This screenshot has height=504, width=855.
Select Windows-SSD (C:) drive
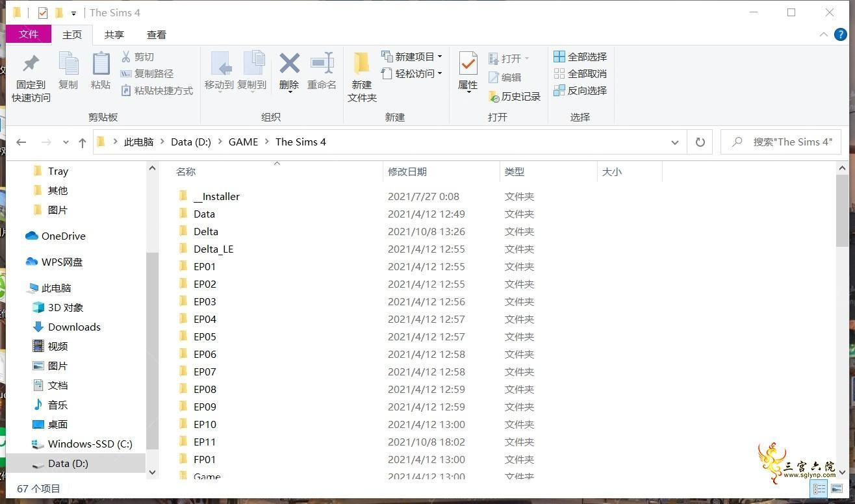tap(90, 444)
